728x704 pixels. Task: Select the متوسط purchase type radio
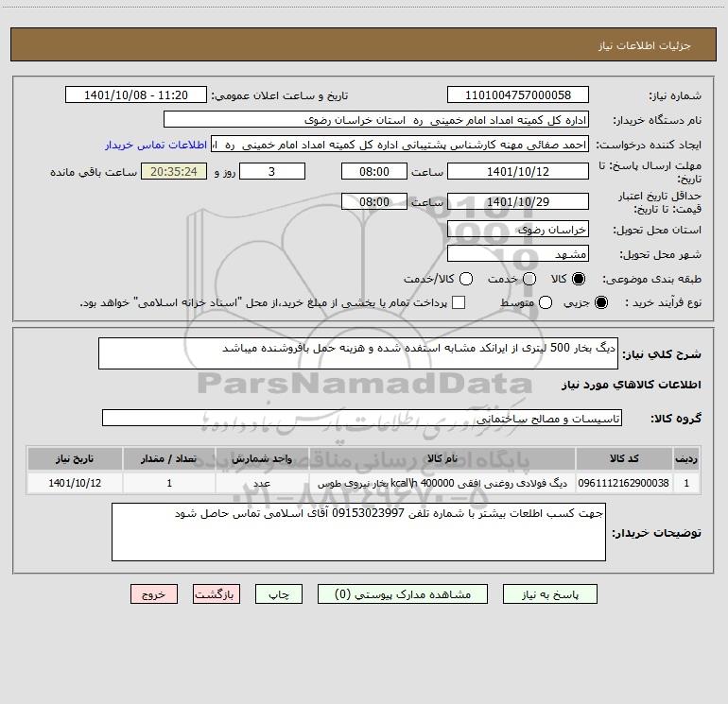[546, 302]
